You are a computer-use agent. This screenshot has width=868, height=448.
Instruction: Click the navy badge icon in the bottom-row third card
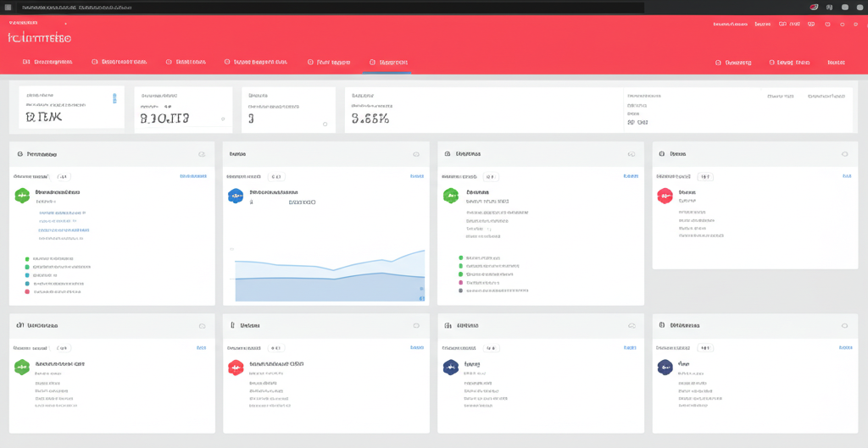click(x=451, y=368)
